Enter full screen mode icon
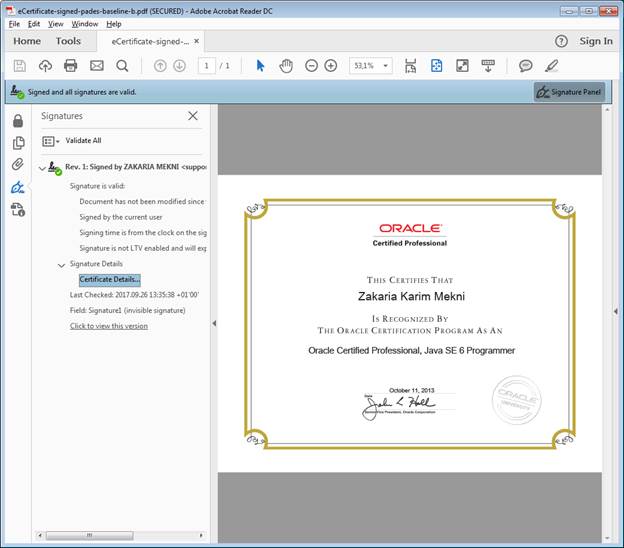624x548 pixels. [x=462, y=66]
